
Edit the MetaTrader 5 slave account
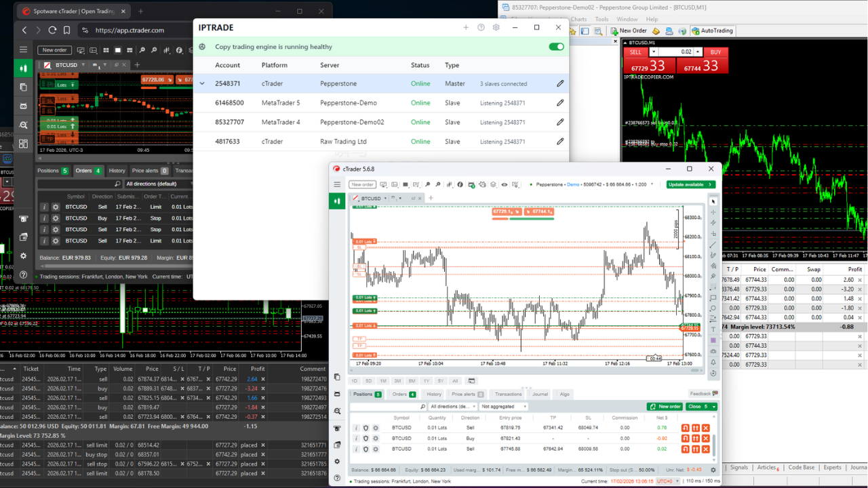pos(560,103)
